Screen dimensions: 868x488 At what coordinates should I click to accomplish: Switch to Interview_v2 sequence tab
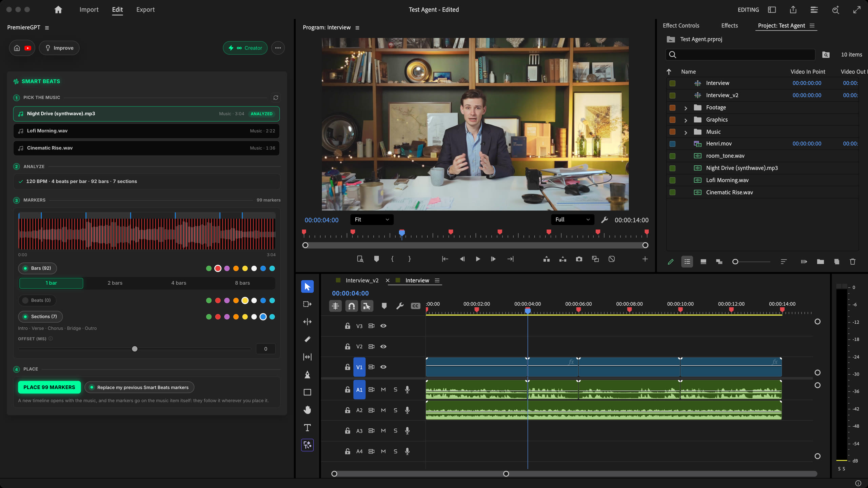click(362, 281)
